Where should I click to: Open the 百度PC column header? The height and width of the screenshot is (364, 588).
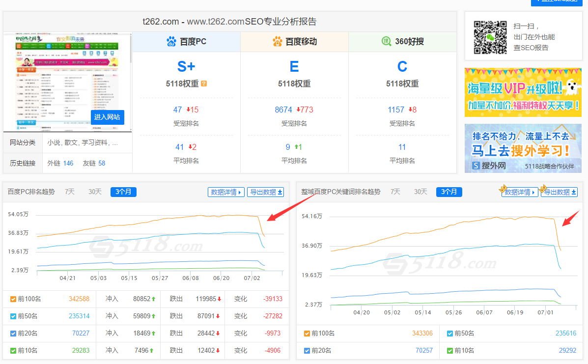point(186,42)
